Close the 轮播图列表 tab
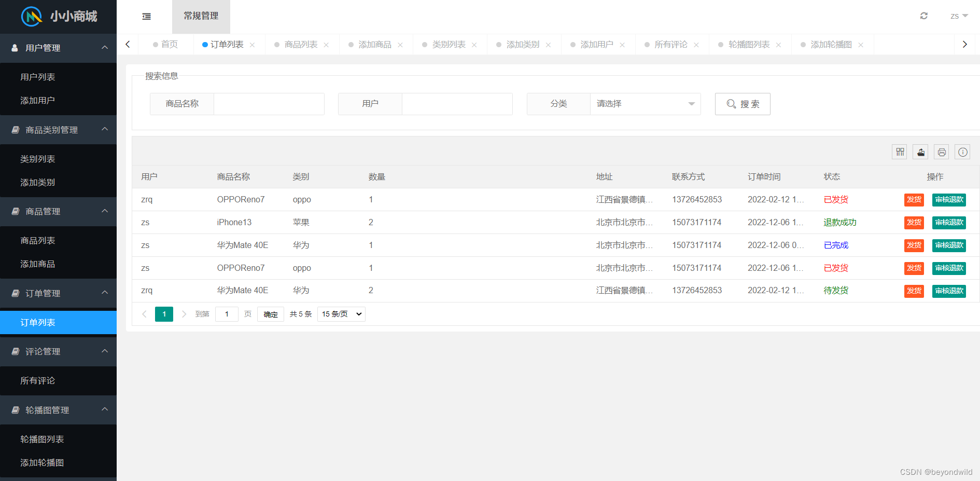The width and height of the screenshot is (980, 481). point(778,45)
